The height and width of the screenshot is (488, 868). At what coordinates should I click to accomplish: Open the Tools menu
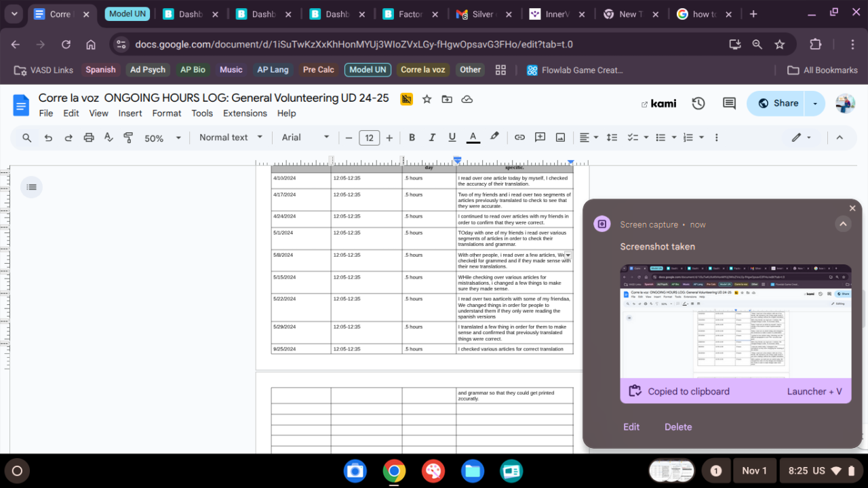tap(202, 113)
